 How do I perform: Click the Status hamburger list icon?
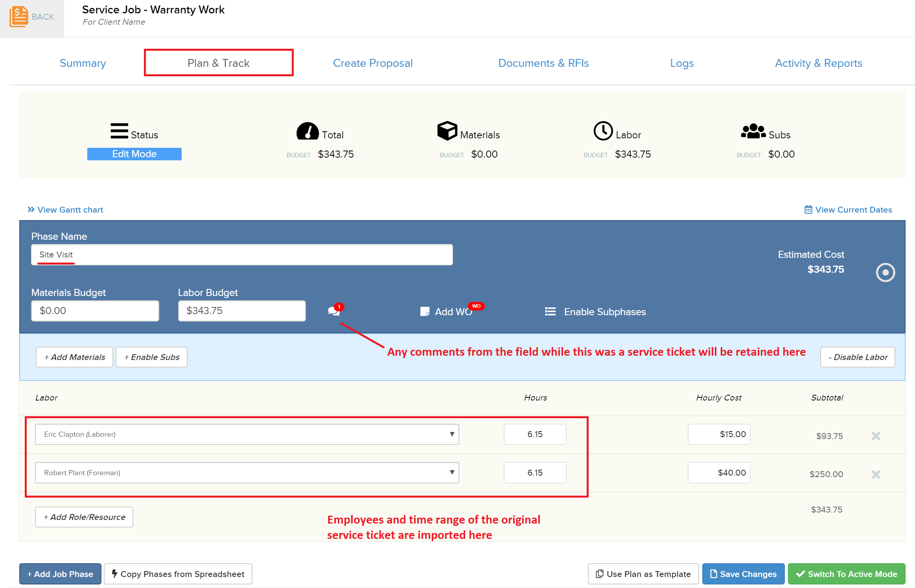point(119,131)
